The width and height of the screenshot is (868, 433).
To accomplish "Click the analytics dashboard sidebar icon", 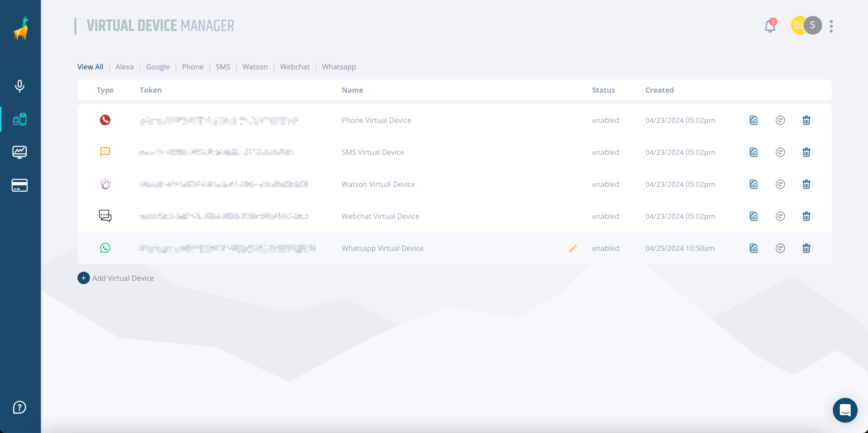I will 20,152.
